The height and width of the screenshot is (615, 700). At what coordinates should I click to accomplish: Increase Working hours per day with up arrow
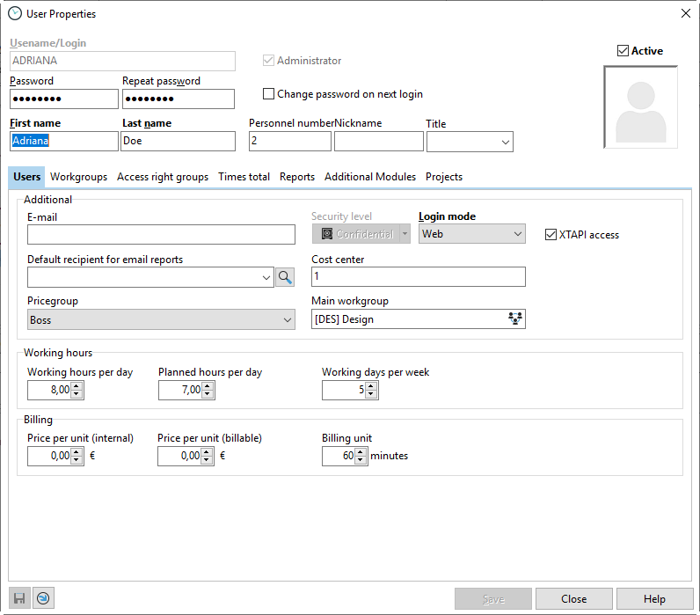pos(77,385)
